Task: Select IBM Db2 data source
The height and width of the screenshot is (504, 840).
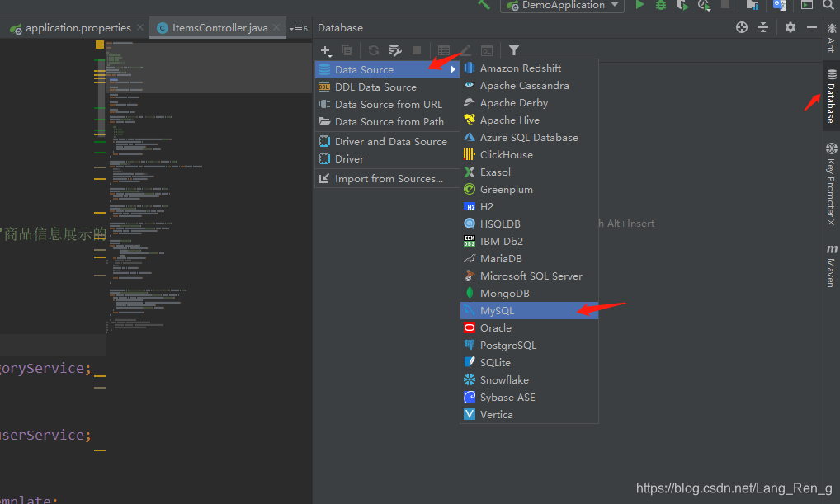Action: pyautogui.click(x=529, y=242)
